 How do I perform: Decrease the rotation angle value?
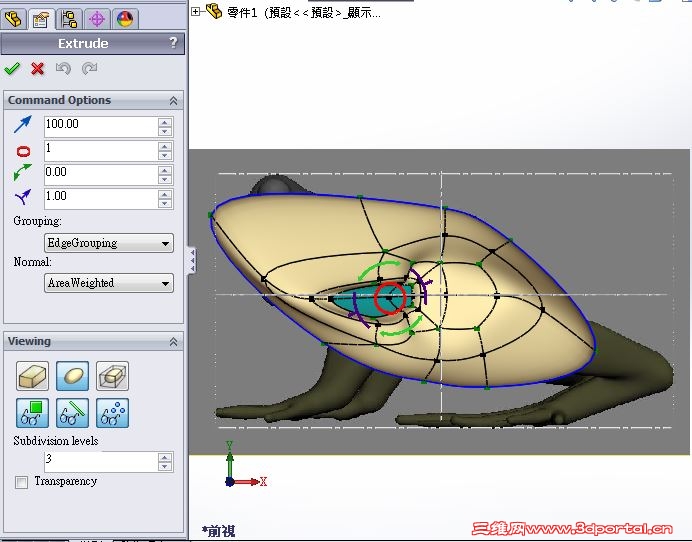165,180
